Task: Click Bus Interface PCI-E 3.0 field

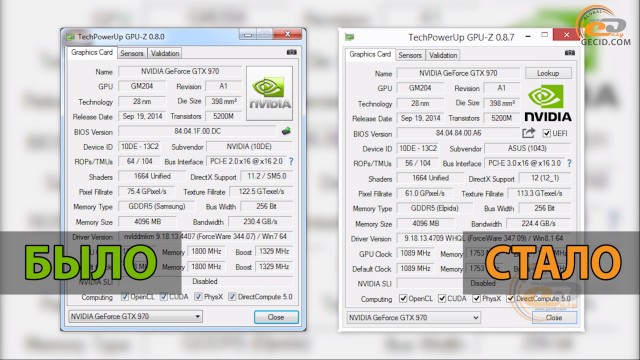Action: [x=524, y=163]
